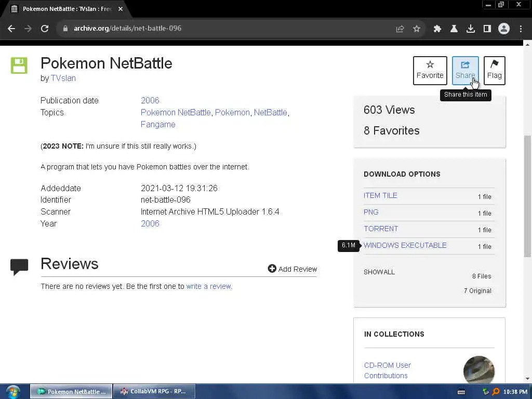Click the 603 Views text

click(x=389, y=110)
